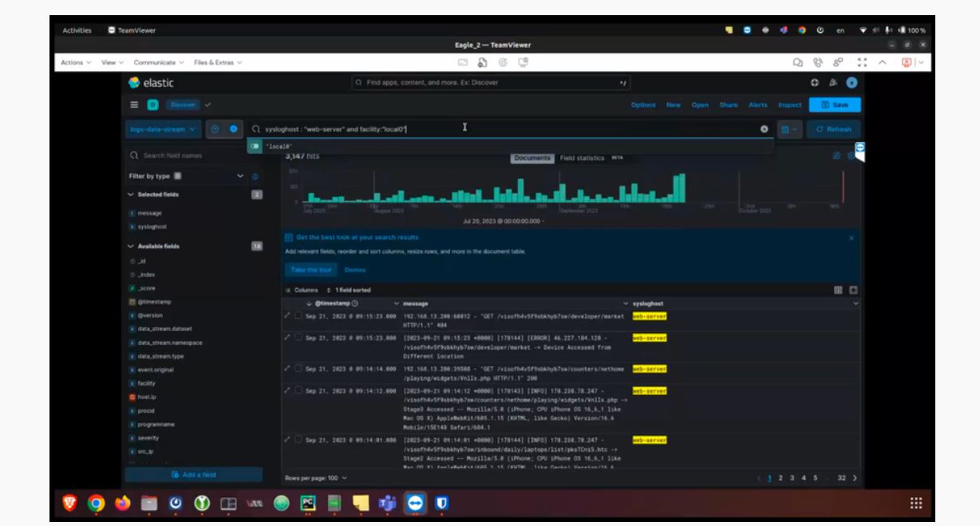Open Firefox from the dock
Image resolution: width=980 pixels, height=526 pixels.
122,504
